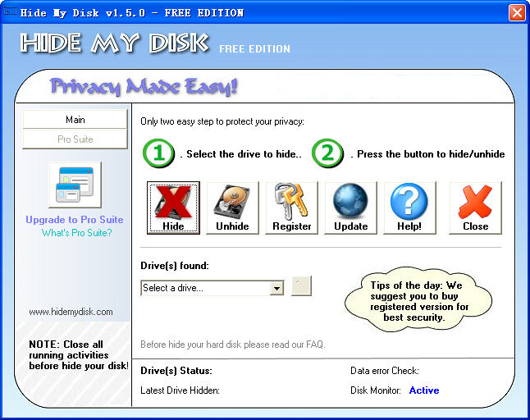Click FAQ reminder text
Image resolution: width=530 pixels, height=420 pixels.
[x=233, y=345]
